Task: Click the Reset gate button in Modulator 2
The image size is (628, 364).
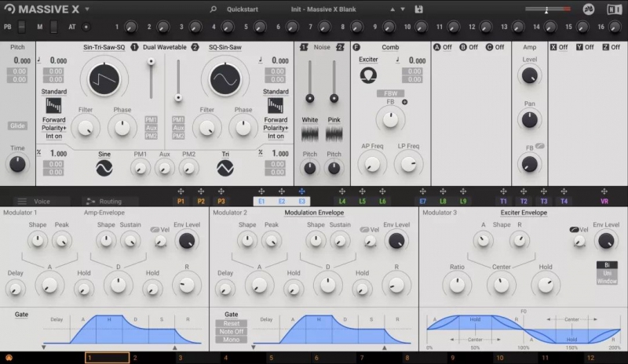Action: pos(231,323)
